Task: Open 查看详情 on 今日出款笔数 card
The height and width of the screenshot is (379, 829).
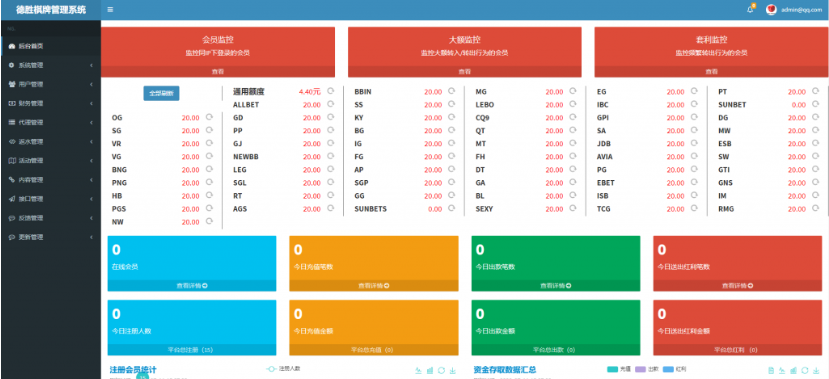Action: (x=556, y=285)
